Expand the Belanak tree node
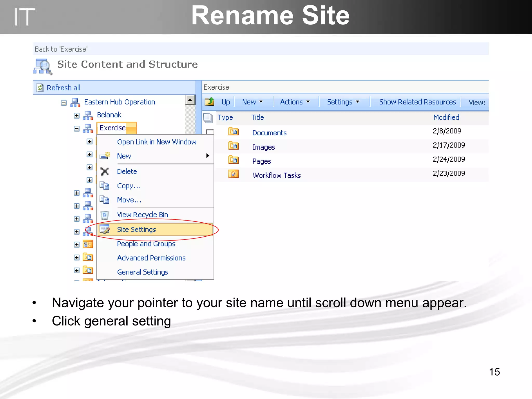 point(76,116)
